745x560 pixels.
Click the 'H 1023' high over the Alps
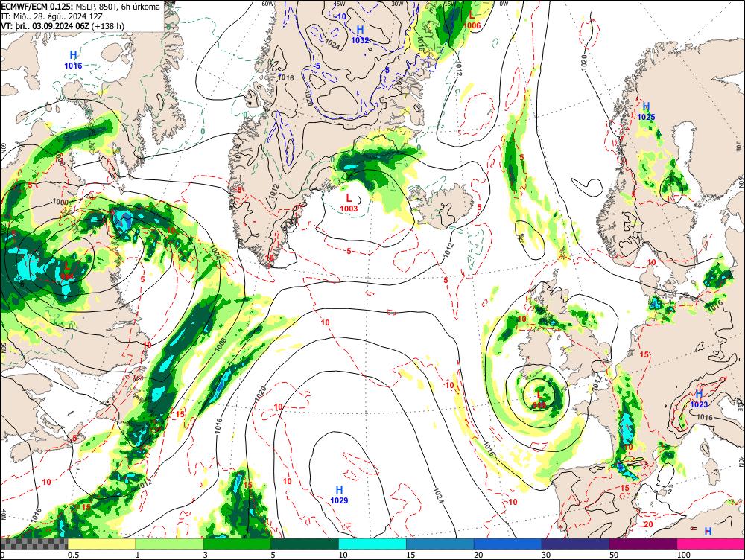tap(699, 399)
